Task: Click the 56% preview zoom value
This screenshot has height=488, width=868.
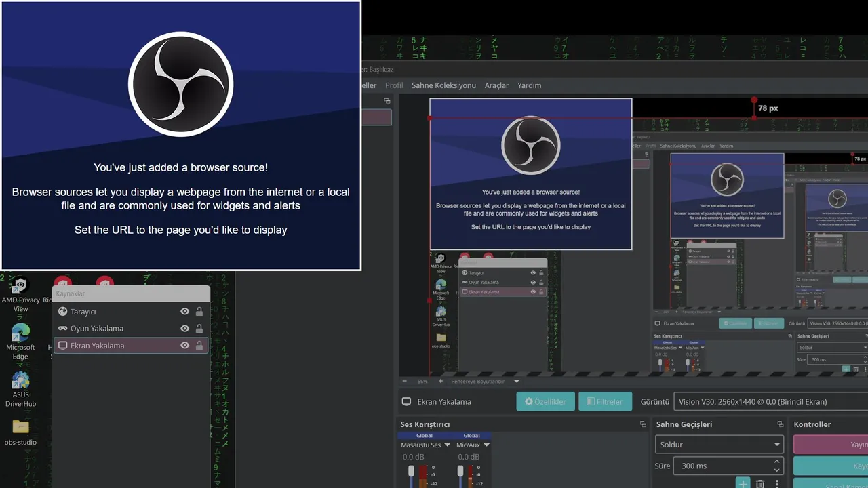Action: pyautogui.click(x=422, y=382)
